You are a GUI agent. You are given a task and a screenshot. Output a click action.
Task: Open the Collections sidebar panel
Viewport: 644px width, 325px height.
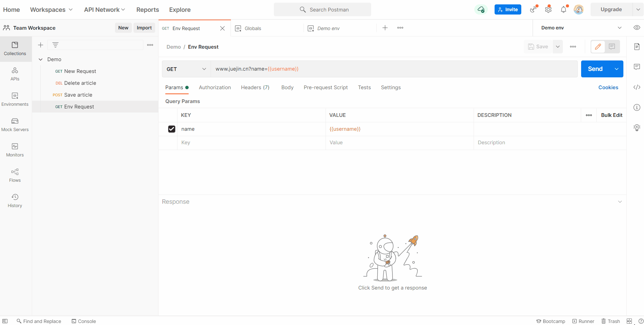pyautogui.click(x=15, y=49)
